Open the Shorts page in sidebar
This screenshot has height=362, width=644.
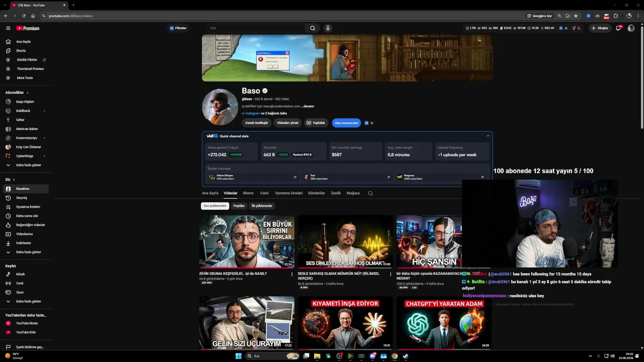pos(25,51)
